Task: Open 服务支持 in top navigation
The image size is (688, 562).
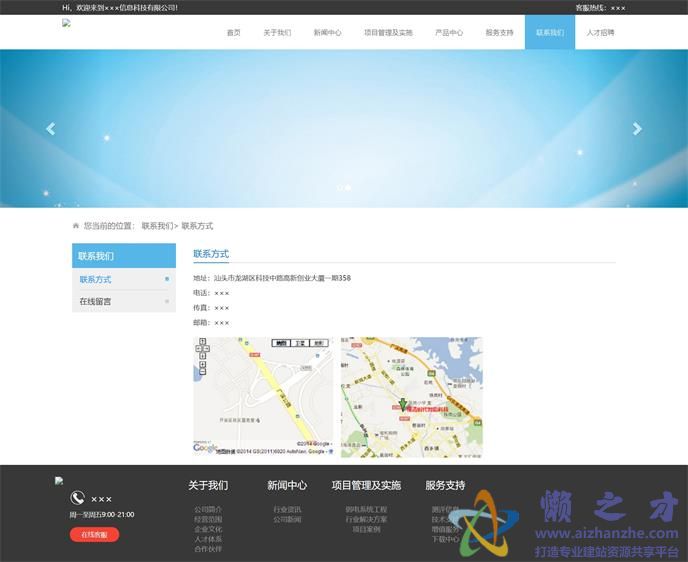Action: coord(499,32)
